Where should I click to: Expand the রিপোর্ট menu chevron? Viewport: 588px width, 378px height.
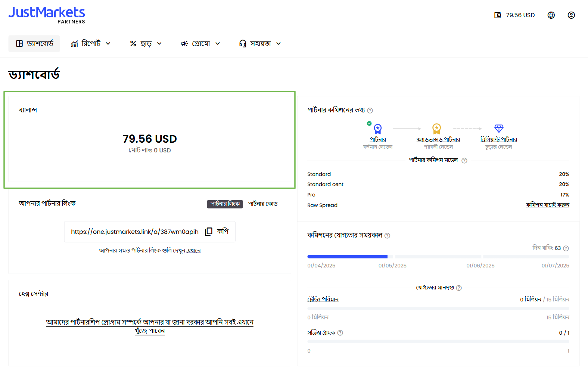pos(108,44)
